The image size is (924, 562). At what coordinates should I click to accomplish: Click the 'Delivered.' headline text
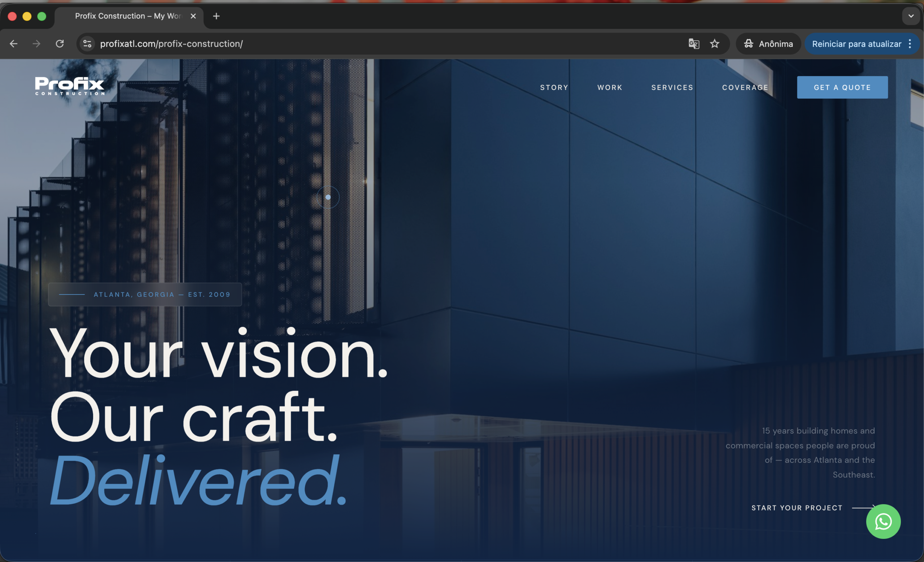tap(198, 481)
